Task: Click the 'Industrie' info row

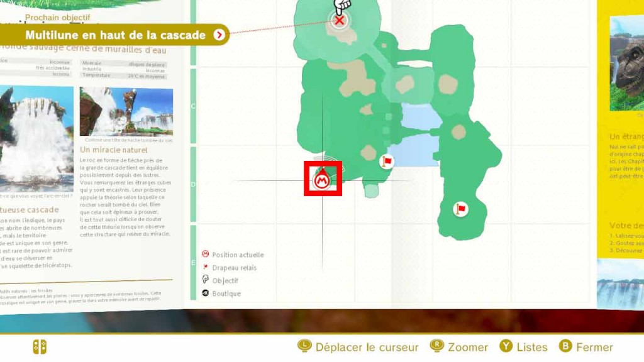Action: (124, 70)
